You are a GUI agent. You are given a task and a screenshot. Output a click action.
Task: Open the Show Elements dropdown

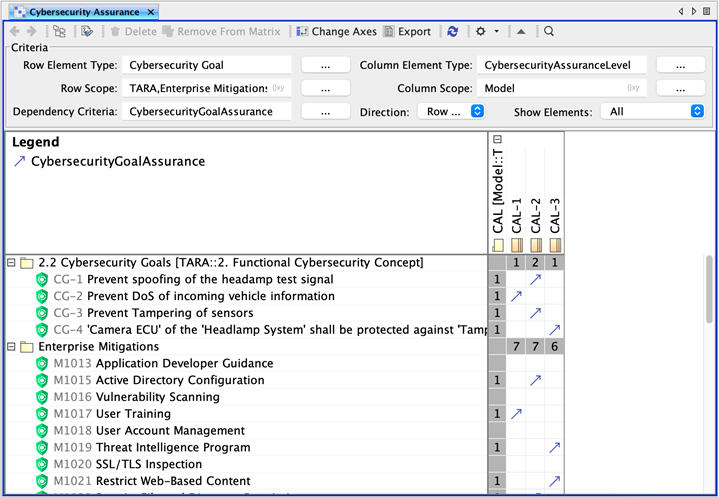click(x=653, y=111)
